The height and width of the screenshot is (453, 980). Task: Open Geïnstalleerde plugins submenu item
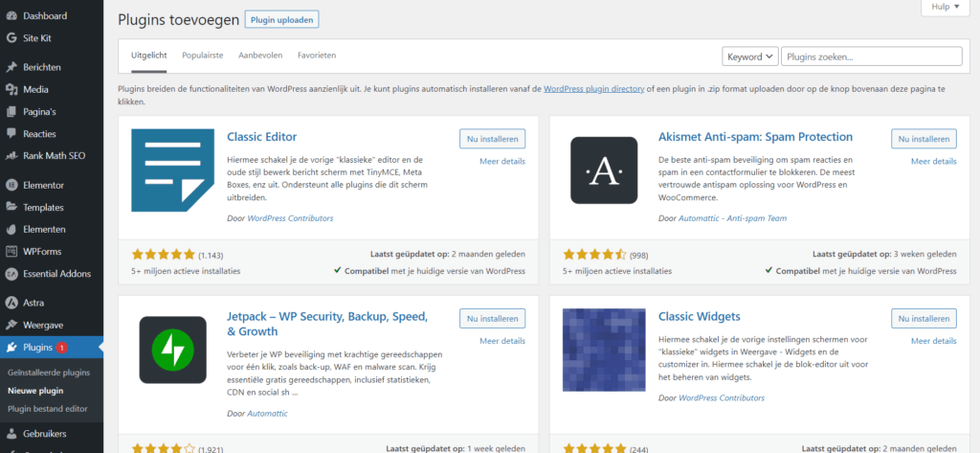coord(49,373)
